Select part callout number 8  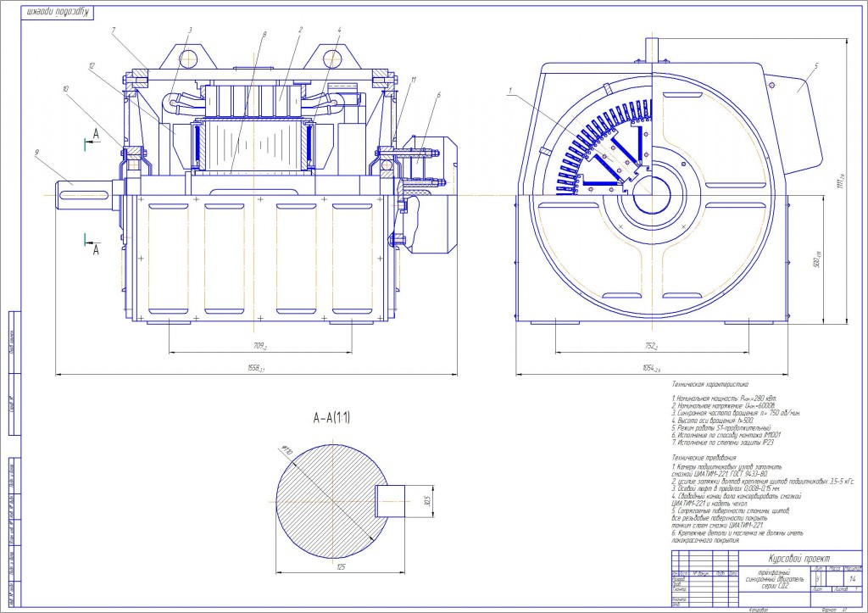tap(264, 34)
